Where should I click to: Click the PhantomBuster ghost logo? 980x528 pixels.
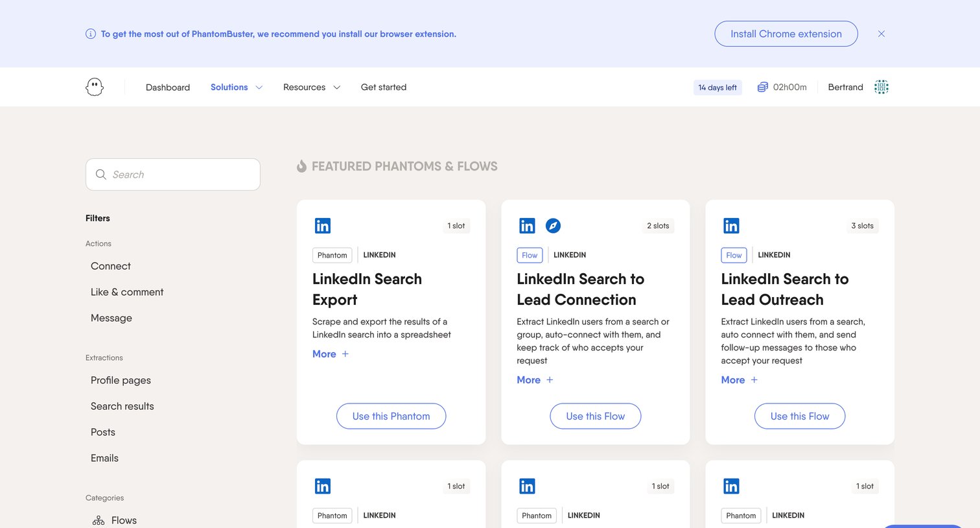tap(95, 87)
